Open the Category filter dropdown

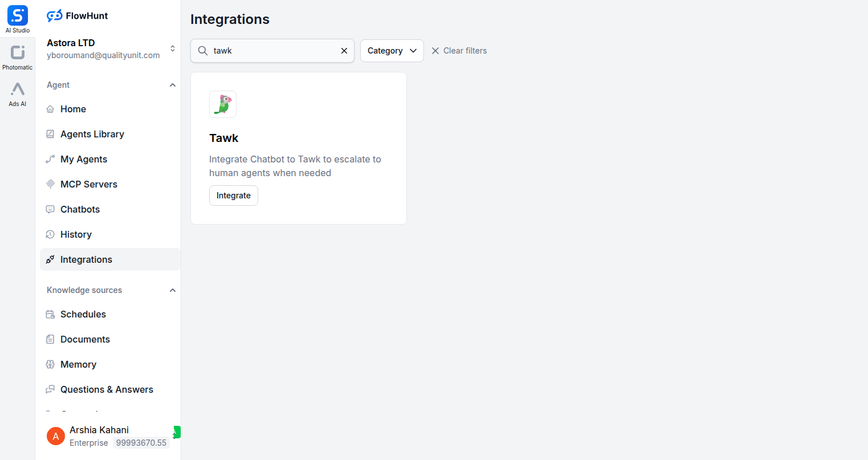pyautogui.click(x=392, y=51)
